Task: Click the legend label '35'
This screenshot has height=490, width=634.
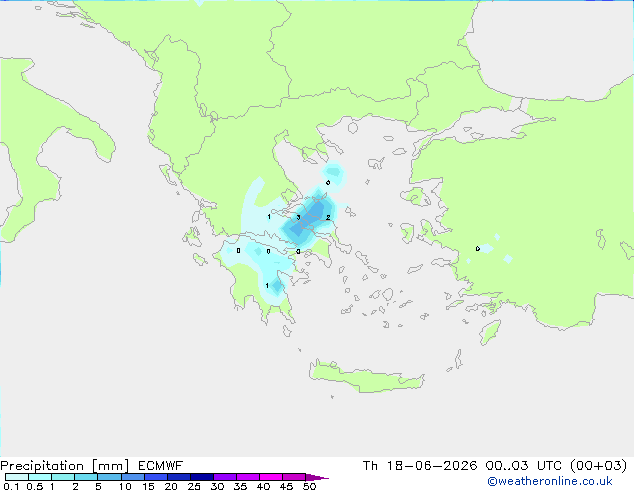Action: pyautogui.click(x=240, y=486)
